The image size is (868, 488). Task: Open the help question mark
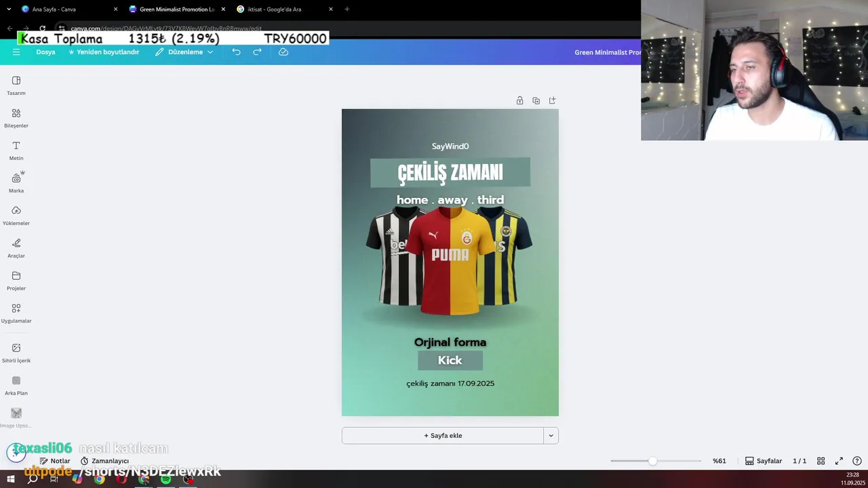pos(857,461)
